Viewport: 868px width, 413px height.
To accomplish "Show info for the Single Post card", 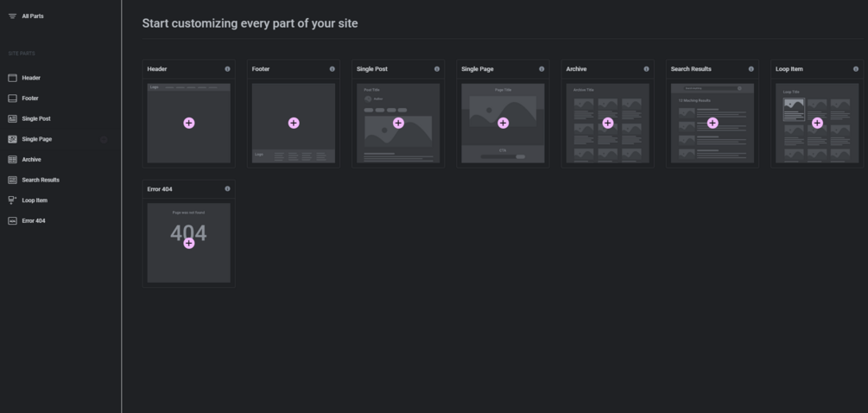I will (x=437, y=69).
